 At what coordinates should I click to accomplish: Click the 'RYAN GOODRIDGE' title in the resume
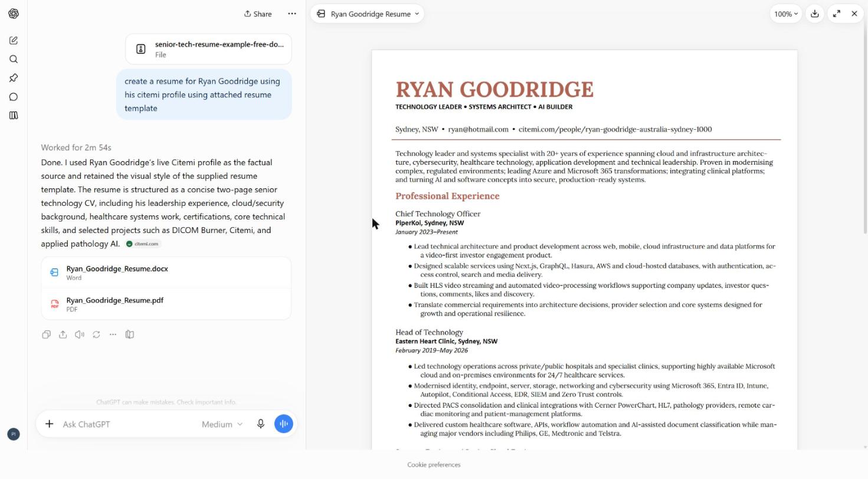tap(494, 90)
